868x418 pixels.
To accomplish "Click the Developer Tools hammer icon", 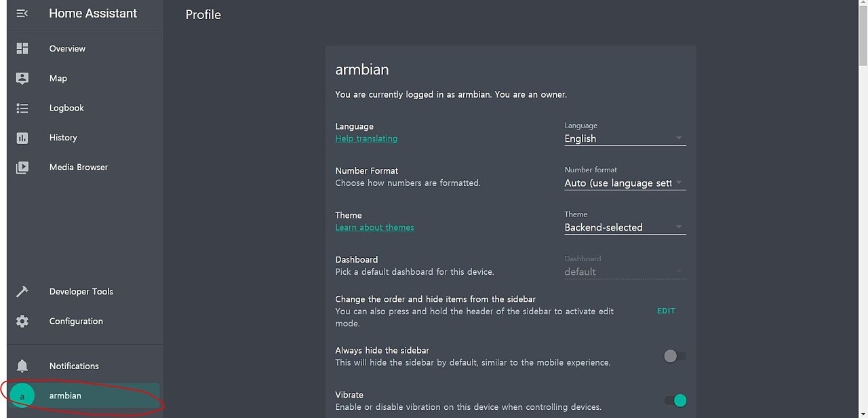I will (x=22, y=292).
